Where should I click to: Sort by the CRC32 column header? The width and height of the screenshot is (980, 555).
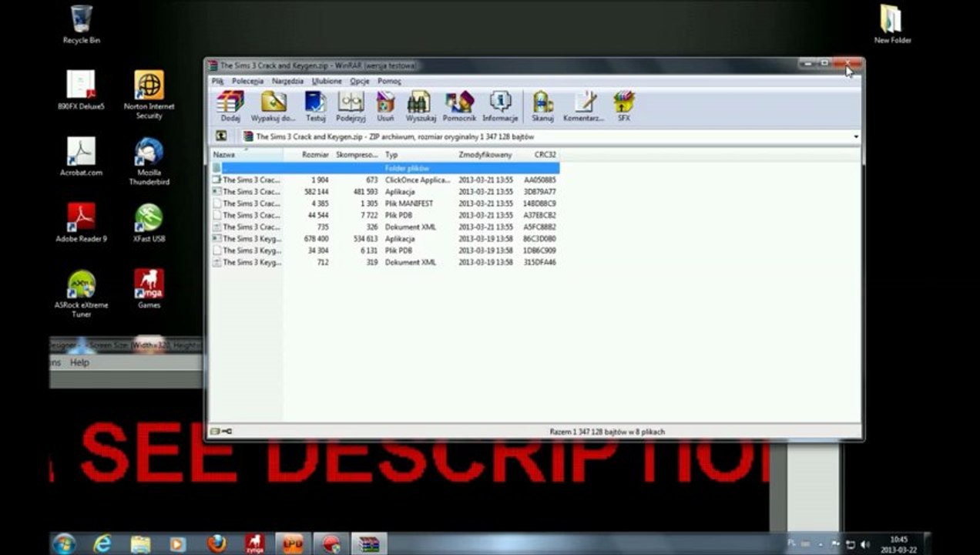[x=538, y=155]
